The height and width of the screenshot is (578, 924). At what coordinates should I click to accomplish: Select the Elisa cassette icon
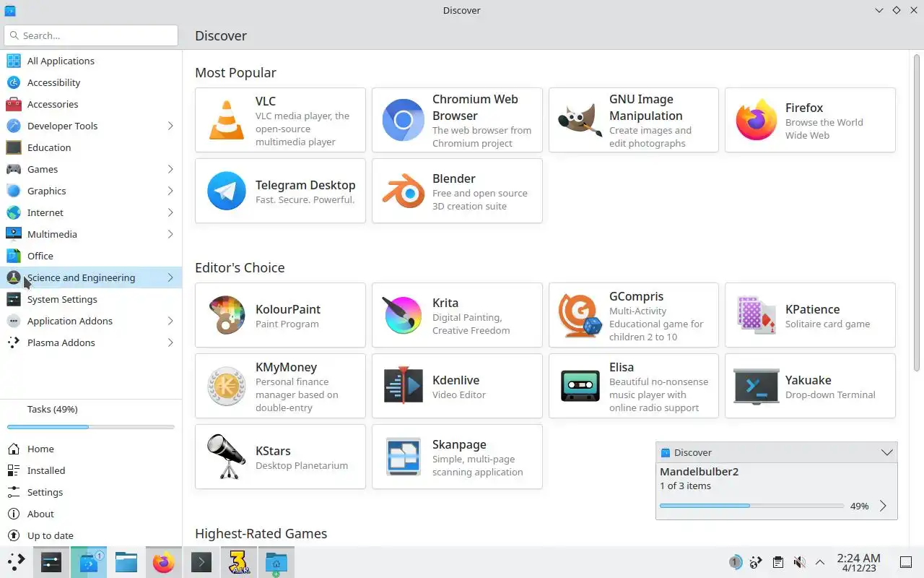pos(580,386)
